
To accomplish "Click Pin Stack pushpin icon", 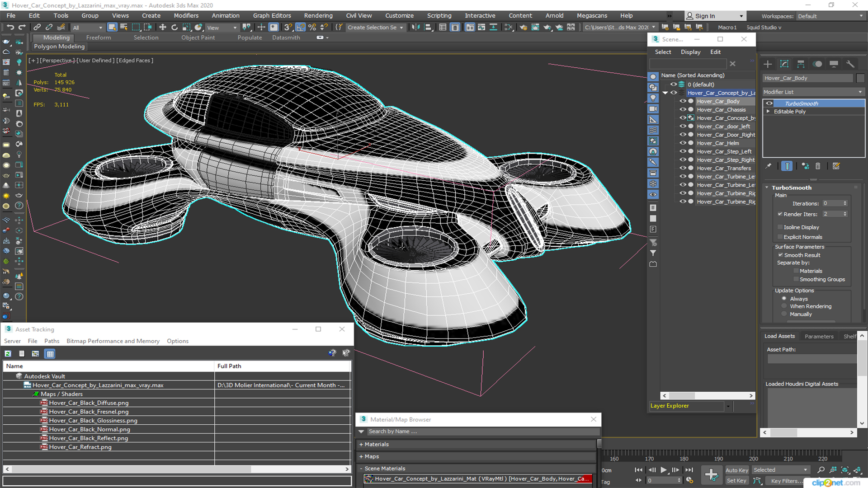I will (768, 166).
